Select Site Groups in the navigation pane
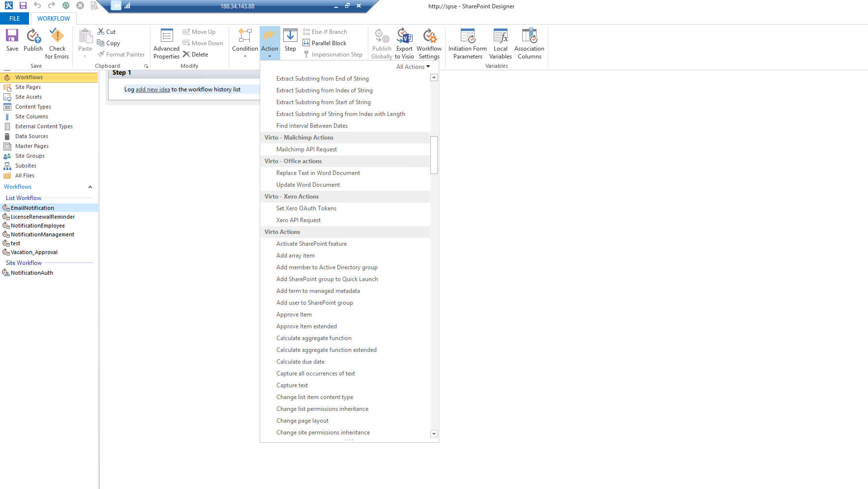The width and height of the screenshot is (868, 489). point(30,156)
